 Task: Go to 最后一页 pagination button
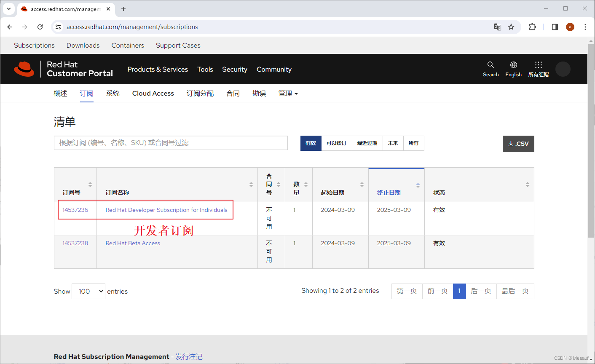pyautogui.click(x=515, y=291)
